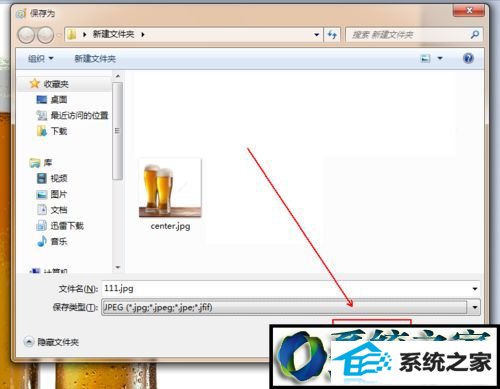
Task: Click the 库 heading in navigation pane
Action: click(48, 163)
